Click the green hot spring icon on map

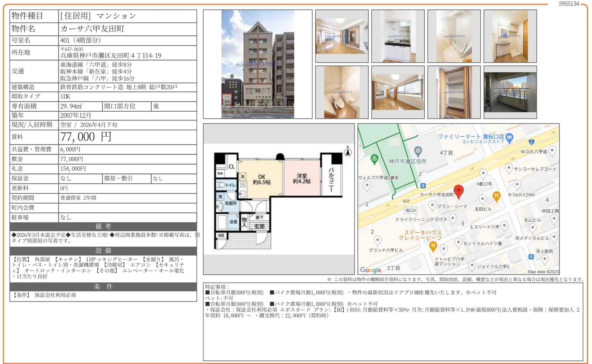click(x=374, y=158)
